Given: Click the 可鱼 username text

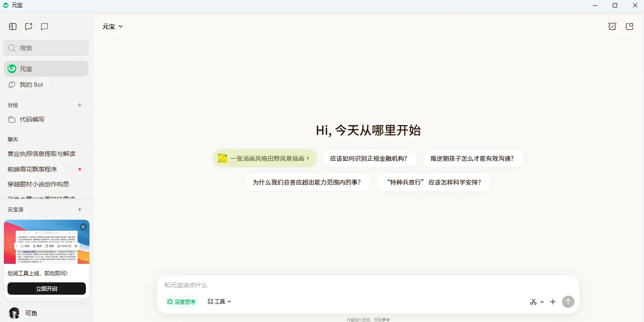Looking at the screenshot, I should tap(31, 313).
